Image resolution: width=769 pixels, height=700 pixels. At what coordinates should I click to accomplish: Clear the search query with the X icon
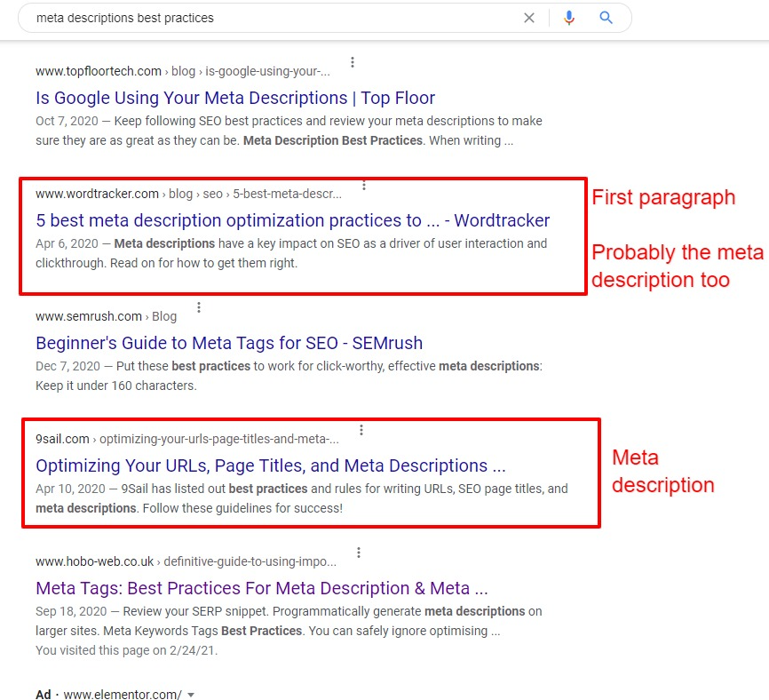tap(529, 18)
